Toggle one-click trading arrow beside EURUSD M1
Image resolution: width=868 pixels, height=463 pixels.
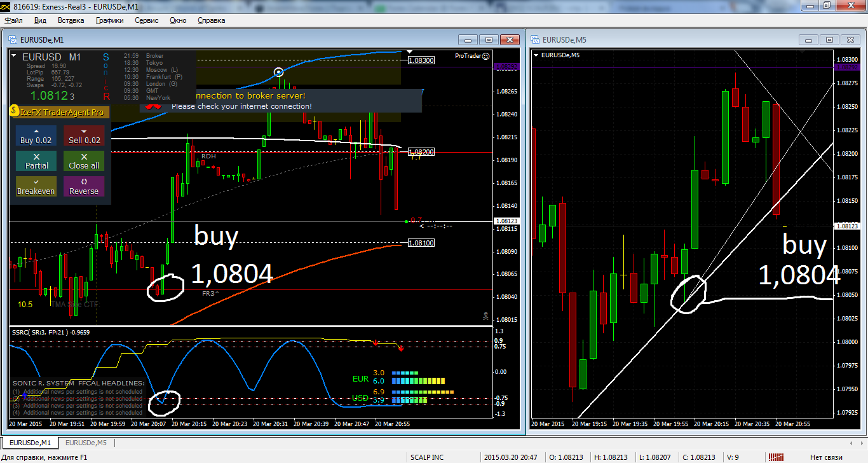pos(15,57)
